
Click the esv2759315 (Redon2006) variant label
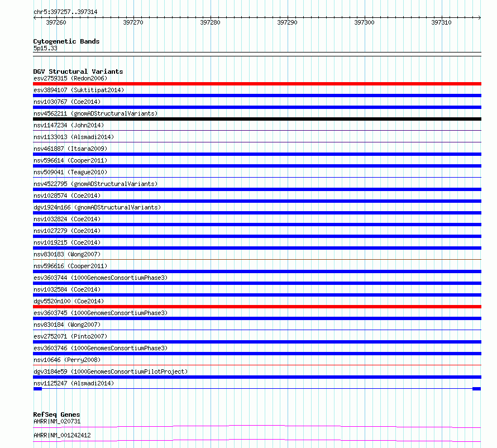pos(70,78)
